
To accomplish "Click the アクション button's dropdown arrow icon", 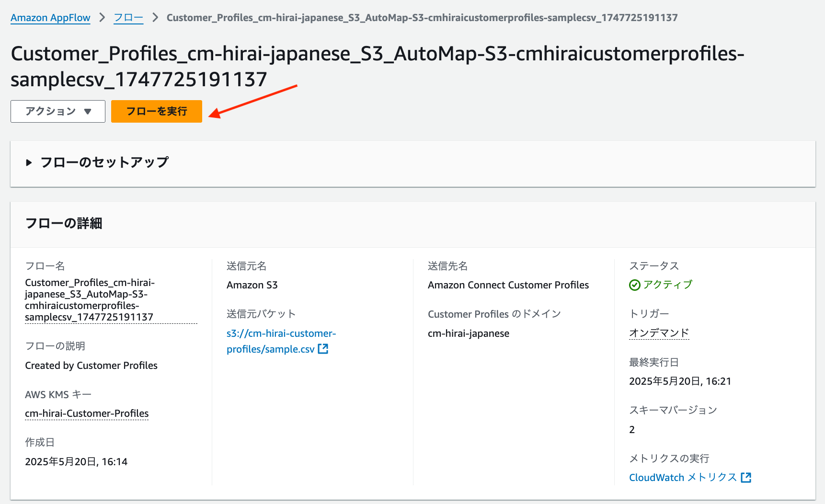I will pos(88,112).
